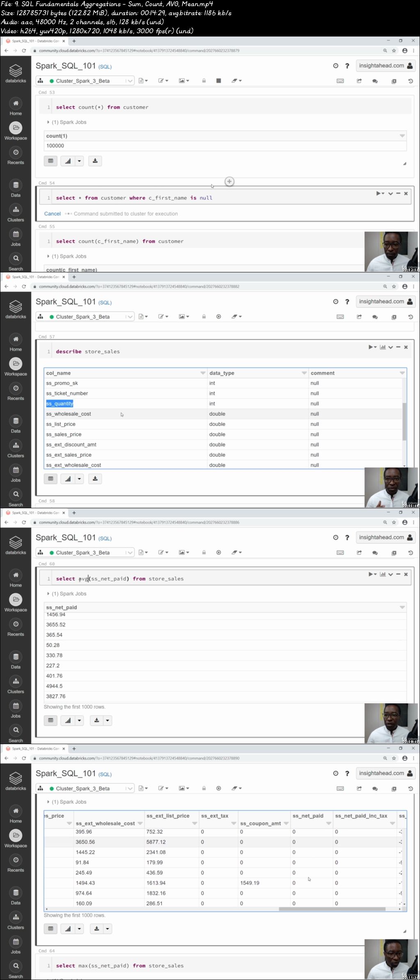Click the schedule clock icon in second frame
This screenshot has height=980, width=420.
pyautogui.click(x=336, y=302)
